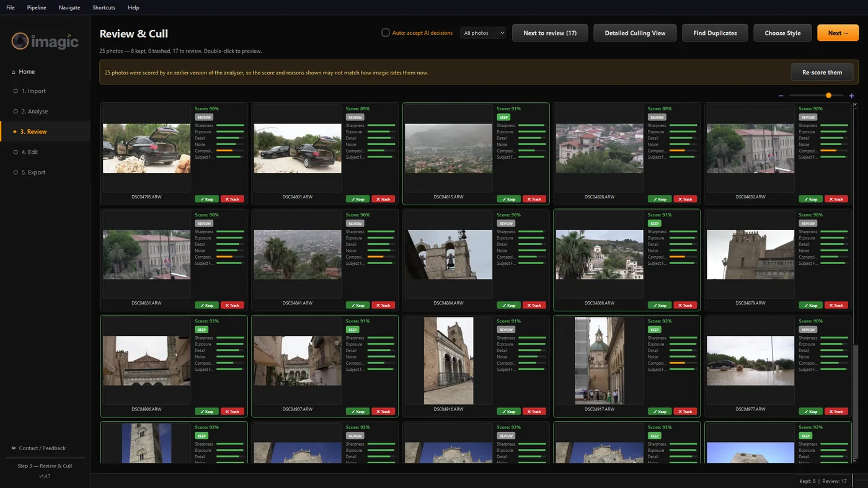Keep photo DSC04879.ARW

point(810,305)
